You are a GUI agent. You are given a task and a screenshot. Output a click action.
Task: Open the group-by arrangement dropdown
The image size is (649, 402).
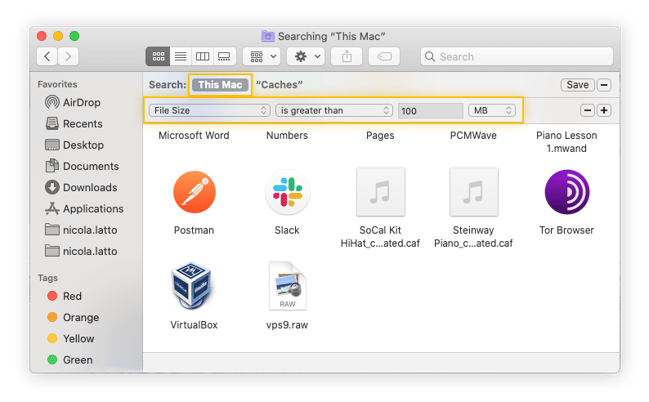pyautogui.click(x=262, y=56)
